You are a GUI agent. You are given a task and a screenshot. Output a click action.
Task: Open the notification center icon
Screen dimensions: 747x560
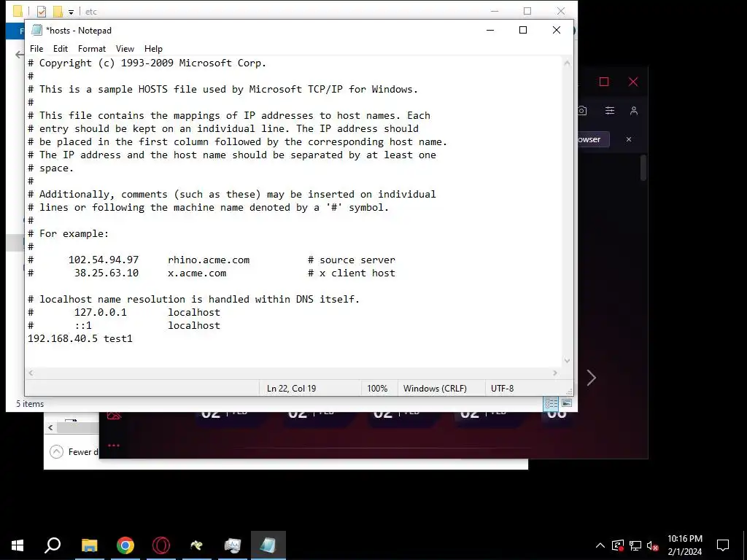click(x=723, y=545)
